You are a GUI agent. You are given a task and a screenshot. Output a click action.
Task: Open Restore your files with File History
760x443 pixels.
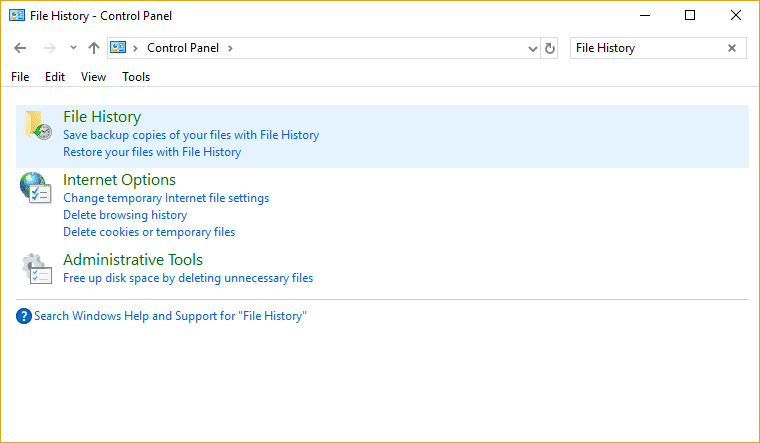[152, 152]
